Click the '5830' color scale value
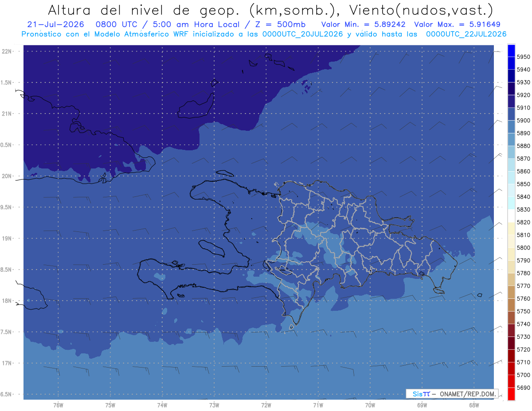The image size is (532, 411). [x=523, y=209]
